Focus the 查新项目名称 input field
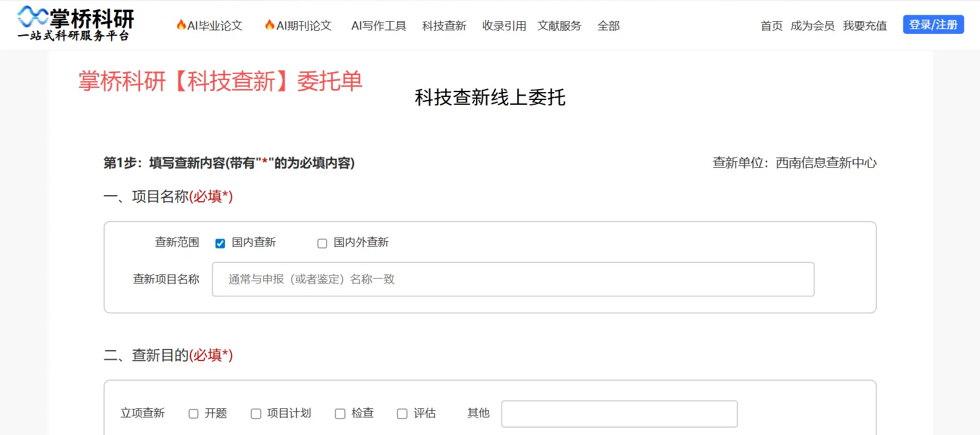The width and height of the screenshot is (980, 435). pos(513,279)
